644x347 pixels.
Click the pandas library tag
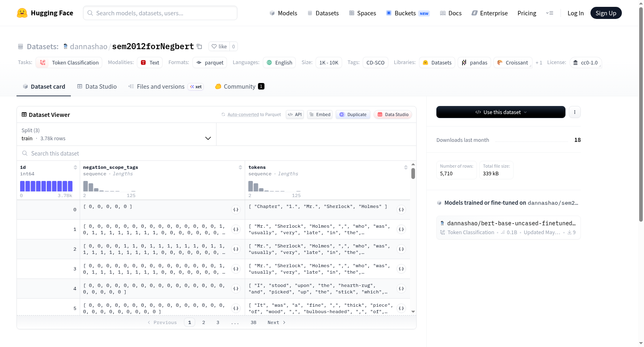474,62
